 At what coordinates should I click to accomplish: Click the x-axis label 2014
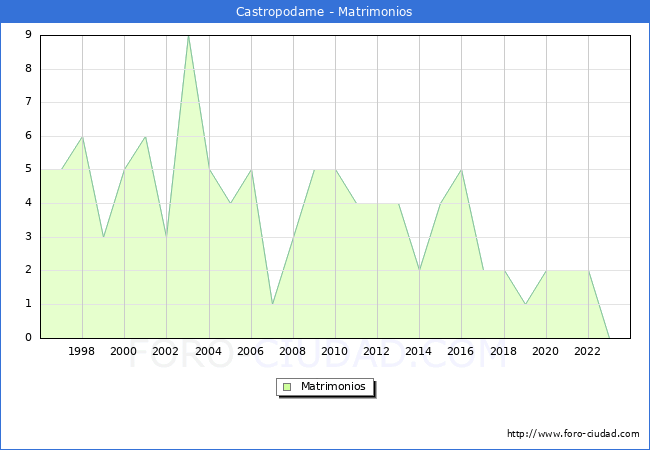click(x=419, y=351)
